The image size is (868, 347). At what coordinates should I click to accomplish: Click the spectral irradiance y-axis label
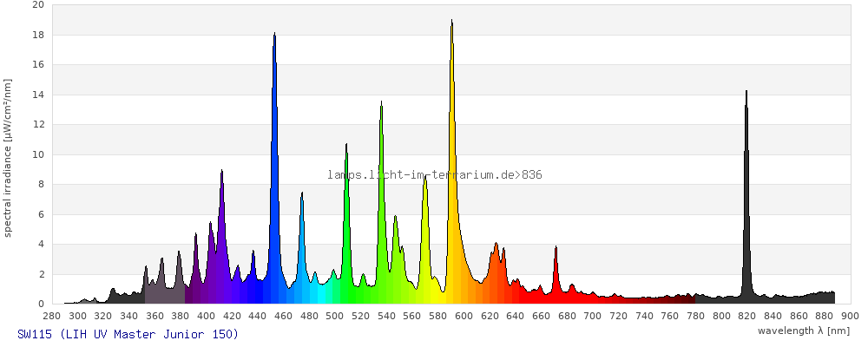(8, 157)
